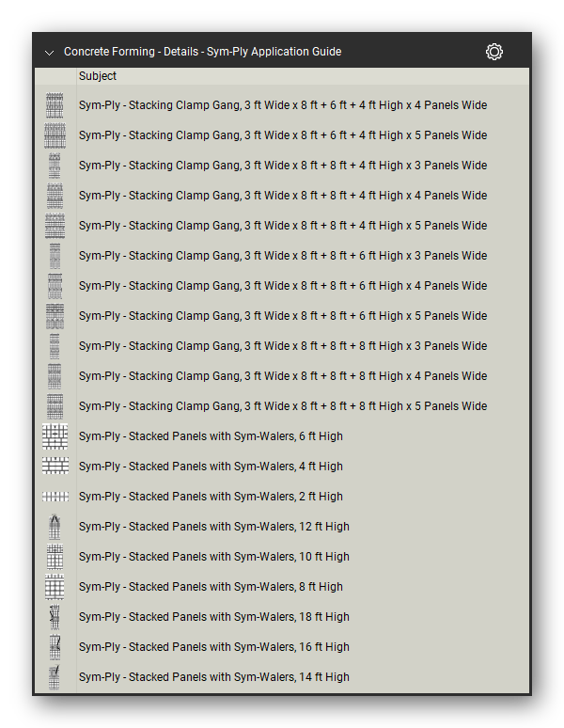Select text Stacked Panels with Sym-Walers, 16 ft High
The image size is (564, 728).
tap(213, 647)
